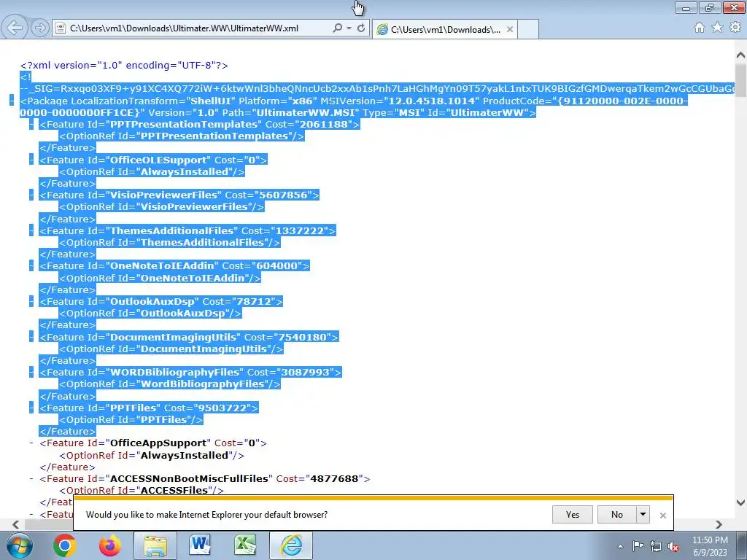Open Microsoft Word from the taskbar
Image resolution: width=747 pixels, height=560 pixels.
200,545
